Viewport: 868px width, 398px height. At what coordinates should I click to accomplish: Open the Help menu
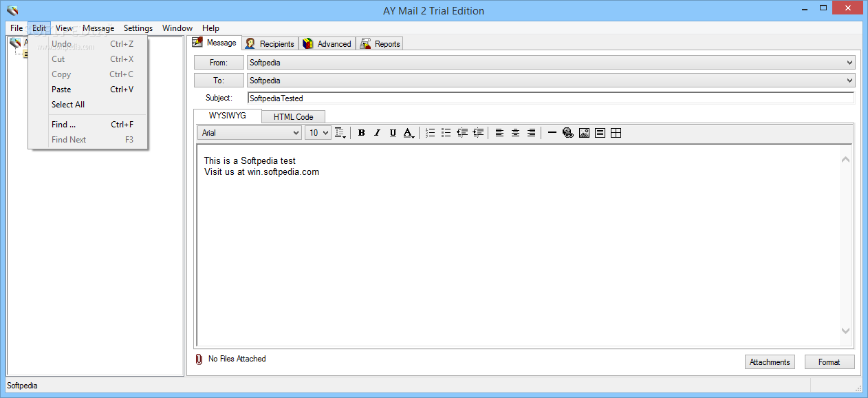coord(211,28)
